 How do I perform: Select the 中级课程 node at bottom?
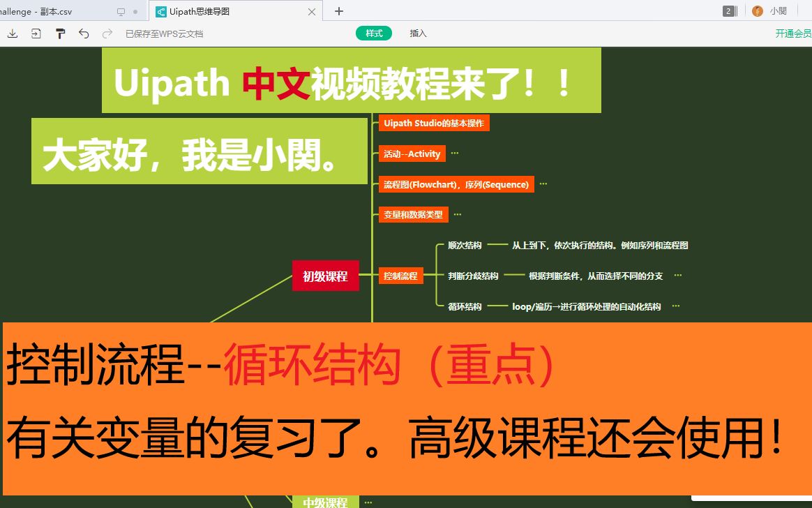pyautogui.click(x=325, y=502)
